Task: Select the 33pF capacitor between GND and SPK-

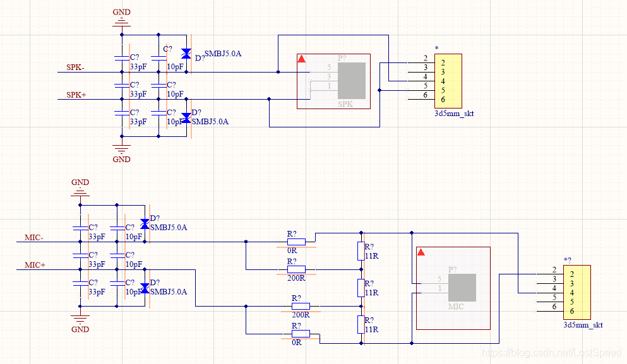Action: point(122,58)
